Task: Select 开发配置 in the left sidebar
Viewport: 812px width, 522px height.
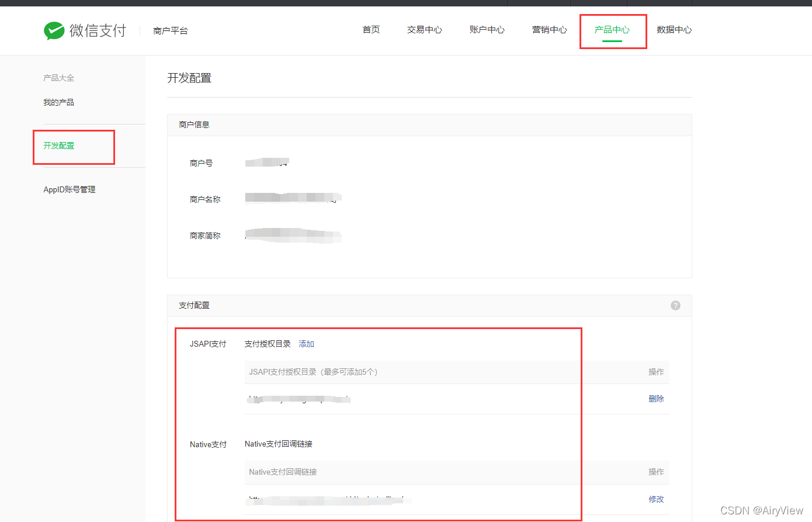Action: (x=58, y=146)
